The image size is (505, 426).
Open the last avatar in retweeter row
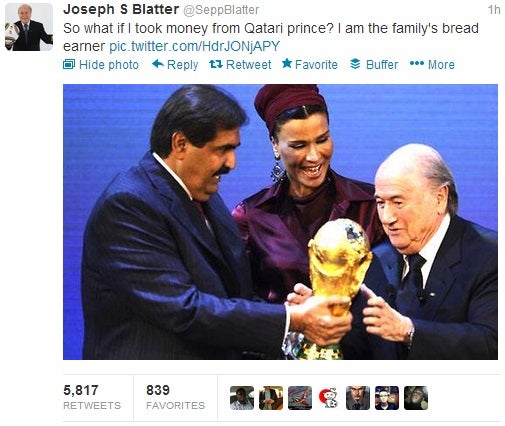[416, 398]
